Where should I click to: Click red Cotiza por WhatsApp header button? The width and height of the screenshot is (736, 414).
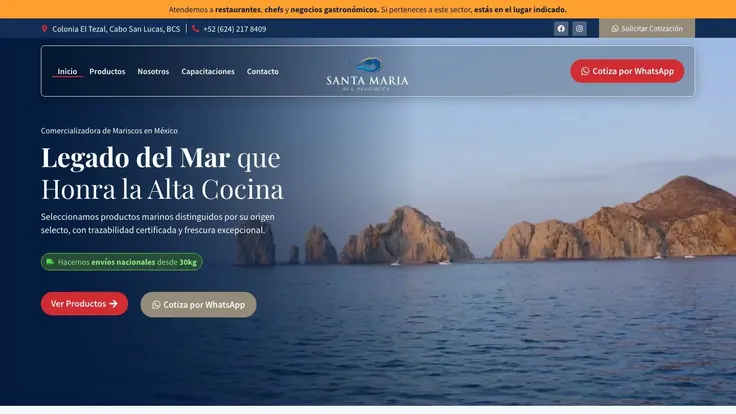coord(627,71)
